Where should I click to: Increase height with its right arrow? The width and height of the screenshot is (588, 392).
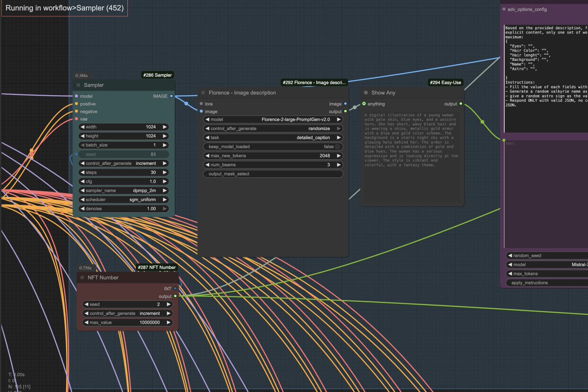[x=165, y=136]
